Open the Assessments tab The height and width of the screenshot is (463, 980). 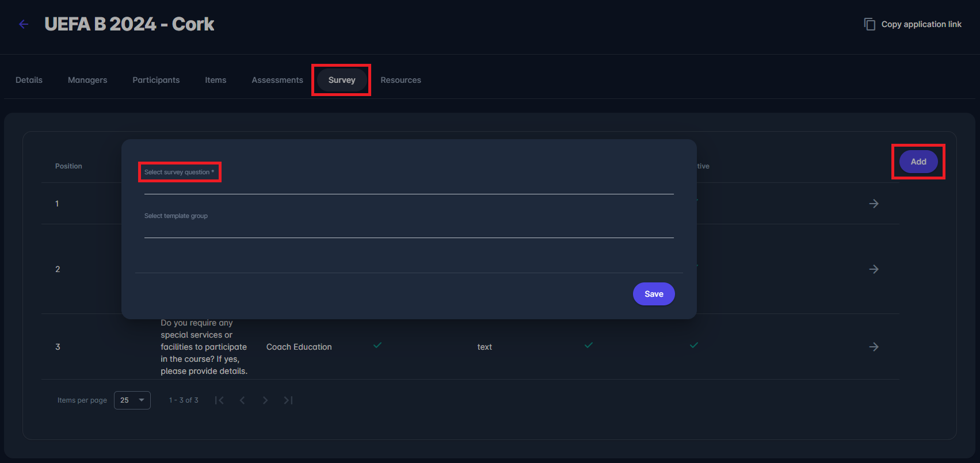click(277, 80)
